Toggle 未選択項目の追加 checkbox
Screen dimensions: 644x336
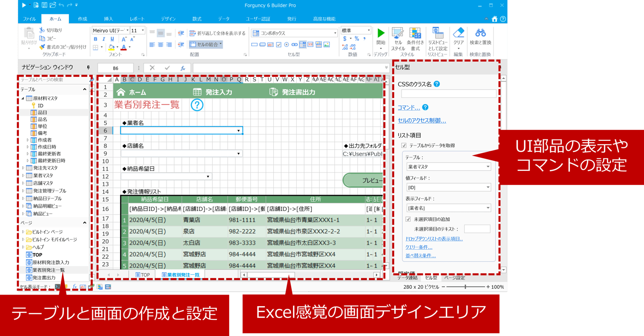click(408, 220)
